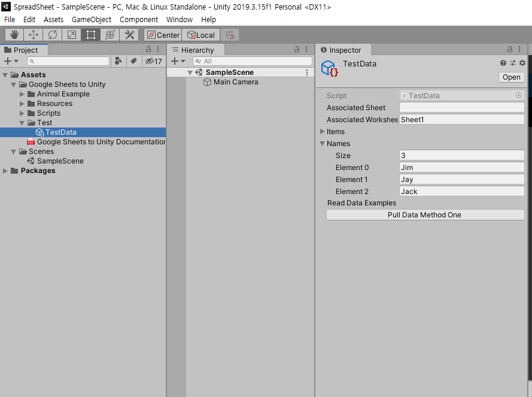Image resolution: width=532 pixels, height=397 pixels.
Task: Select the Rect tool
Action: pos(90,35)
